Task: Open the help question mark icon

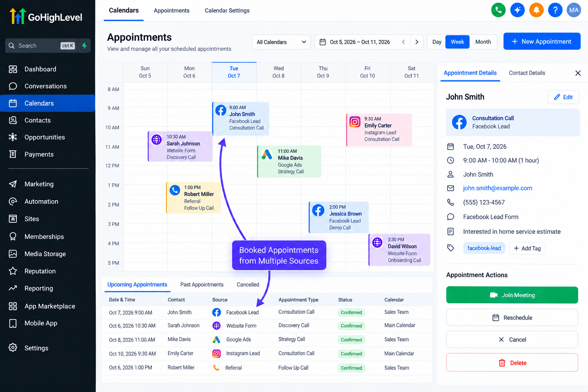Action: click(x=555, y=10)
